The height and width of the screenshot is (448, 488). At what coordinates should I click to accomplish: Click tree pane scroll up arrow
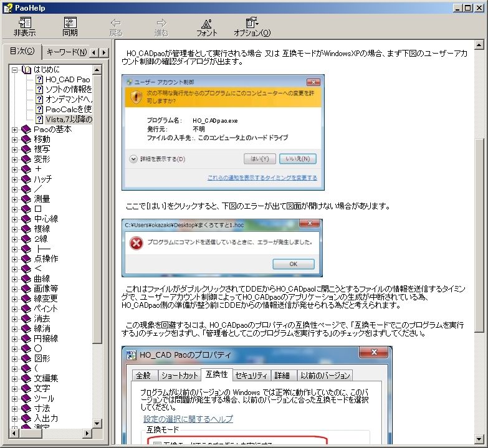pyautogui.click(x=97, y=70)
